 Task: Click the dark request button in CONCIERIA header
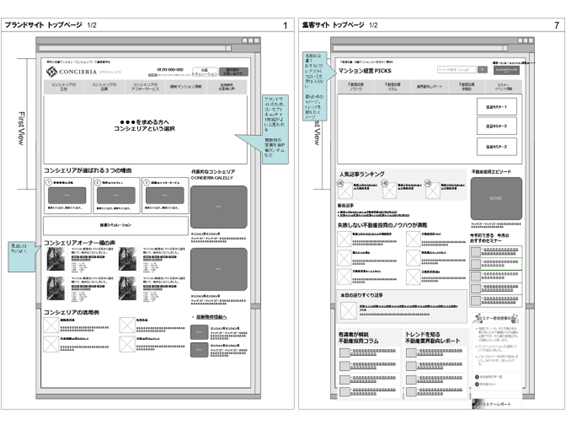[x=234, y=71]
